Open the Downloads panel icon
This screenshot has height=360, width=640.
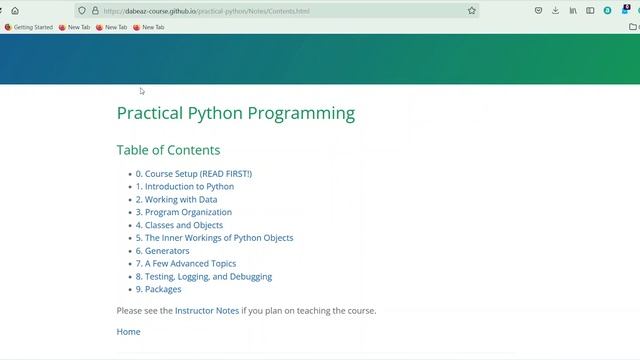coord(556,11)
